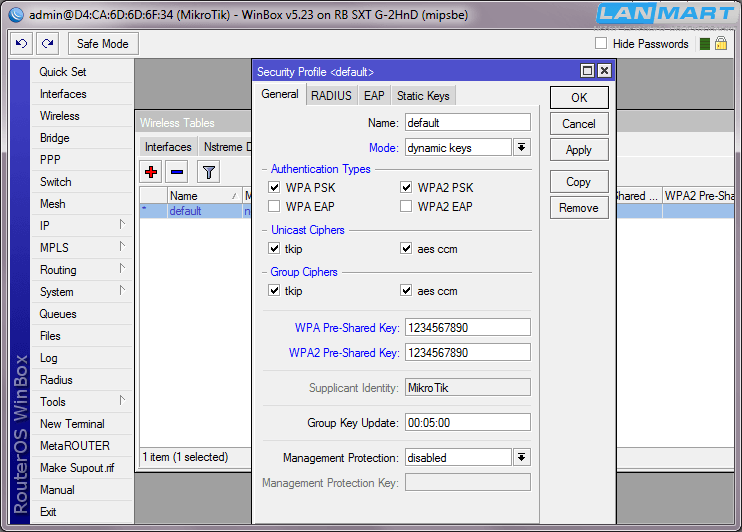
Task: Open the Mode dropdown arrow
Action: [x=521, y=148]
